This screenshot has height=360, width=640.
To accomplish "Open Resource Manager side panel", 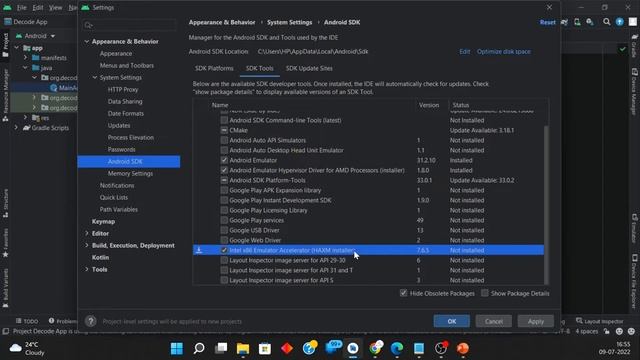I will (5, 95).
